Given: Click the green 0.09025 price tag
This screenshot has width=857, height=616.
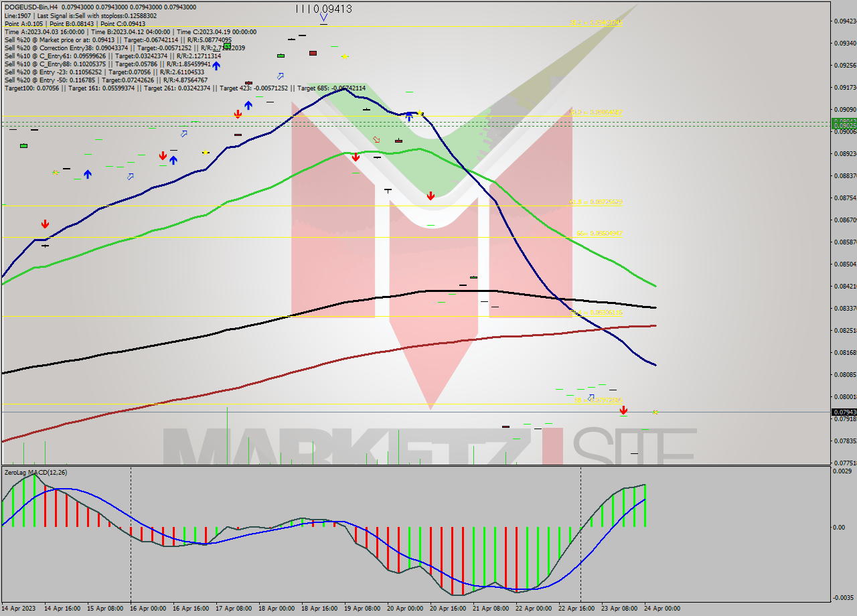Looking at the screenshot, I should click(x=843, y=125).
